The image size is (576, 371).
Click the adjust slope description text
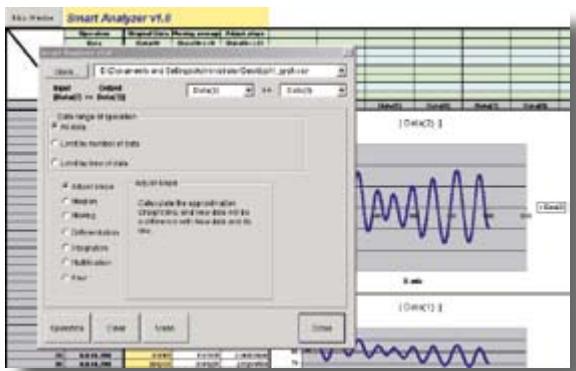[195, 217]
